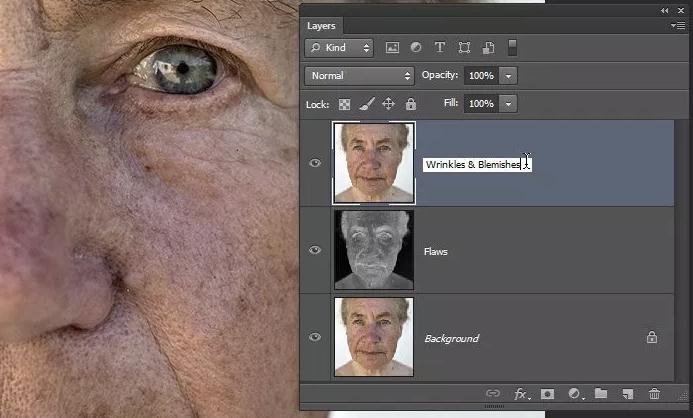Click the delete layer trash icon
This screenshot has width=693, height=418.
(654, 395)
